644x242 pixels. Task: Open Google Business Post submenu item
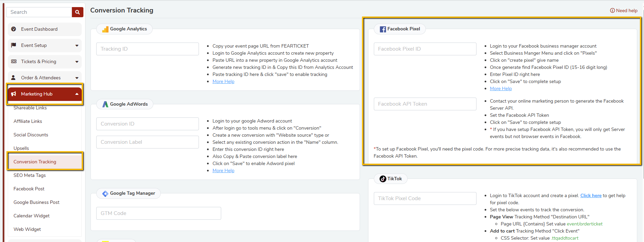tap(36, 202)
